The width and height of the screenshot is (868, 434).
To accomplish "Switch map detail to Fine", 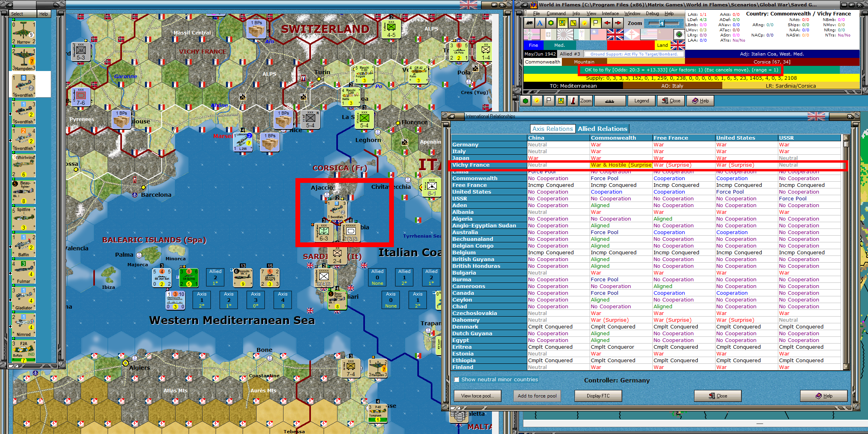I will 533,45.
